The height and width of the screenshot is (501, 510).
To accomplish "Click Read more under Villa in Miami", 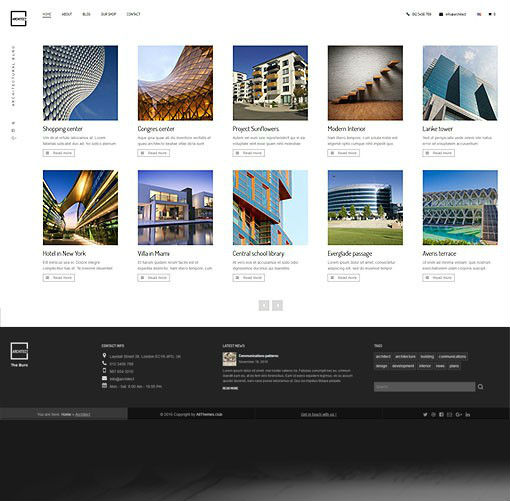I will 154,278.
